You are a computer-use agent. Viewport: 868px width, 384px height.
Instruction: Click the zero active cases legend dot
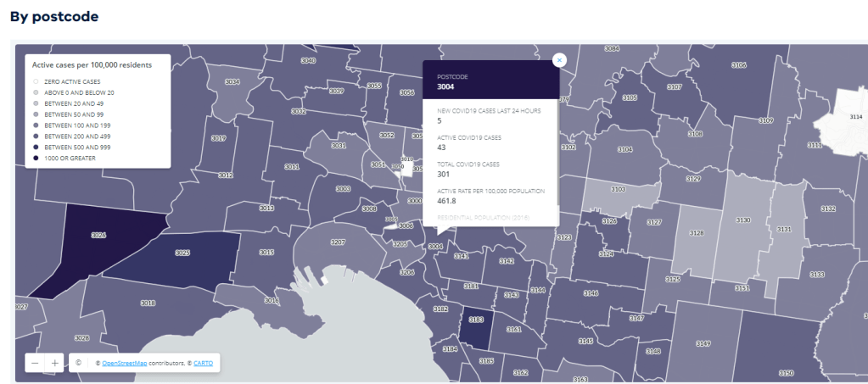point(36,81)
